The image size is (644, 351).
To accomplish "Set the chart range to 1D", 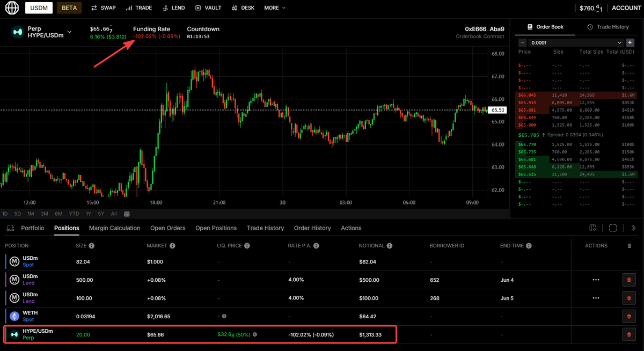I will [5, 214].
